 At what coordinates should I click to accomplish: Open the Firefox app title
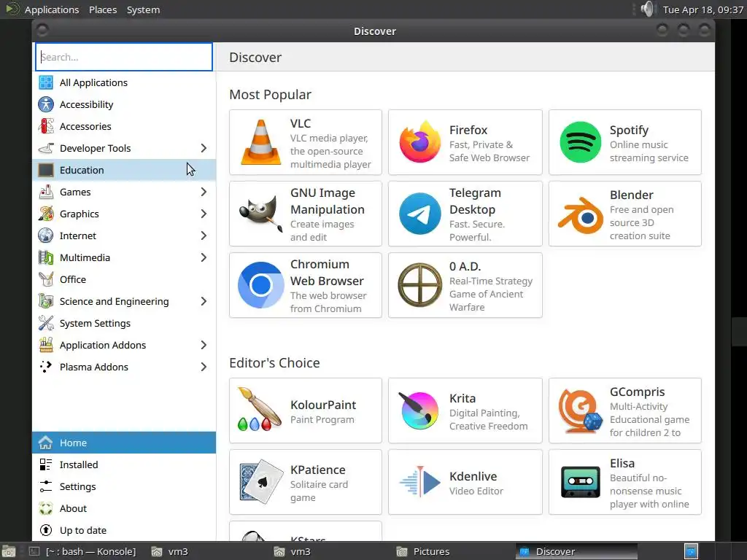pyautogui.click(x=468, y=130)
